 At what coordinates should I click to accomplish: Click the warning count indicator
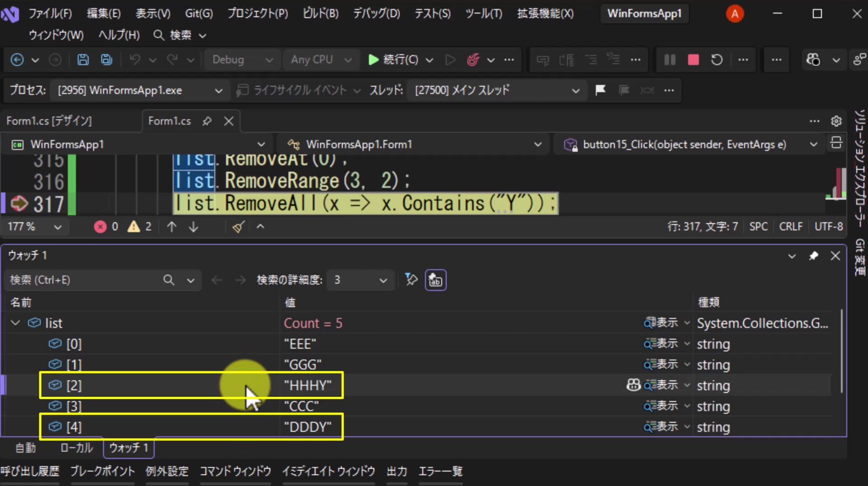click(140, 227)
